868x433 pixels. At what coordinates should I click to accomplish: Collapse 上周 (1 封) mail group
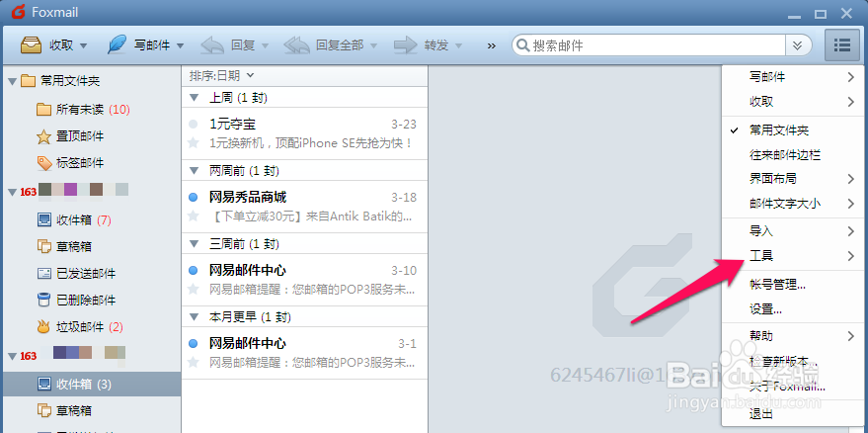[x=194, y=98]
